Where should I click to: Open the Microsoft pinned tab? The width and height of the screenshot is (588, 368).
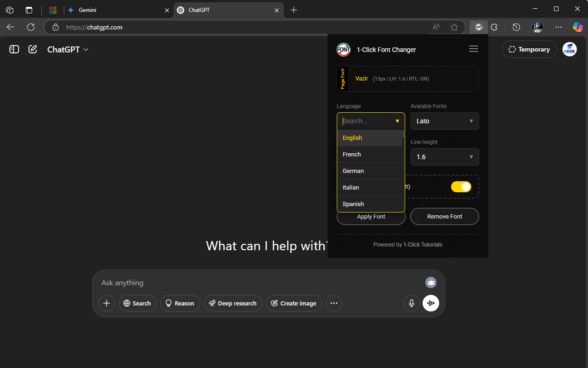[x=53, y=10]
